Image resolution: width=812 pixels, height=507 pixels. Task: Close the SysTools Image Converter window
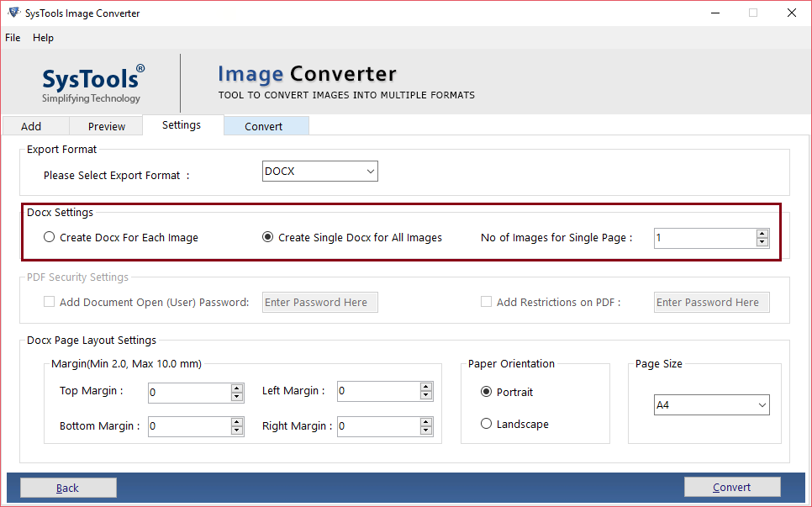click(x=792, y=13)
